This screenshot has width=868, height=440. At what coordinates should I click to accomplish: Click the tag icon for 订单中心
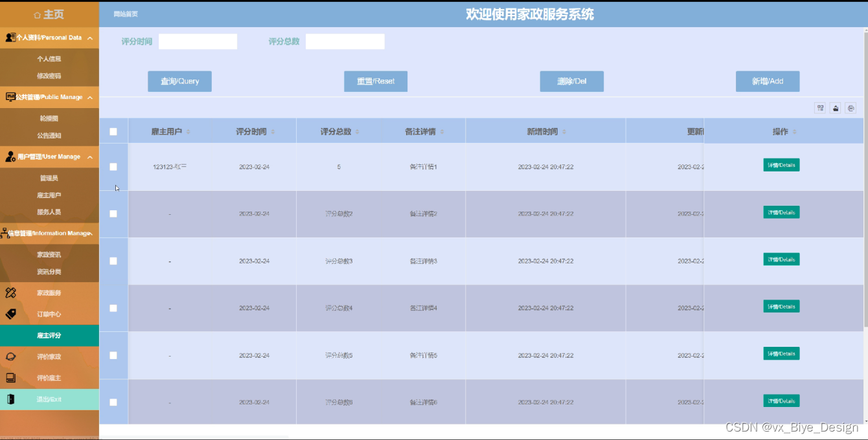[x=10, y=314]
